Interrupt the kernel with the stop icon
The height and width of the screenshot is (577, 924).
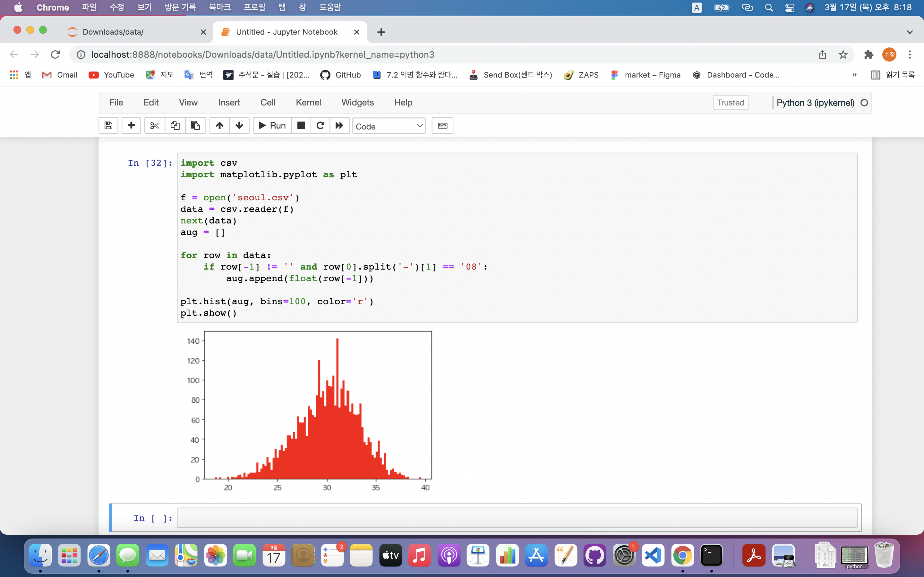click(x=301, y=126)
